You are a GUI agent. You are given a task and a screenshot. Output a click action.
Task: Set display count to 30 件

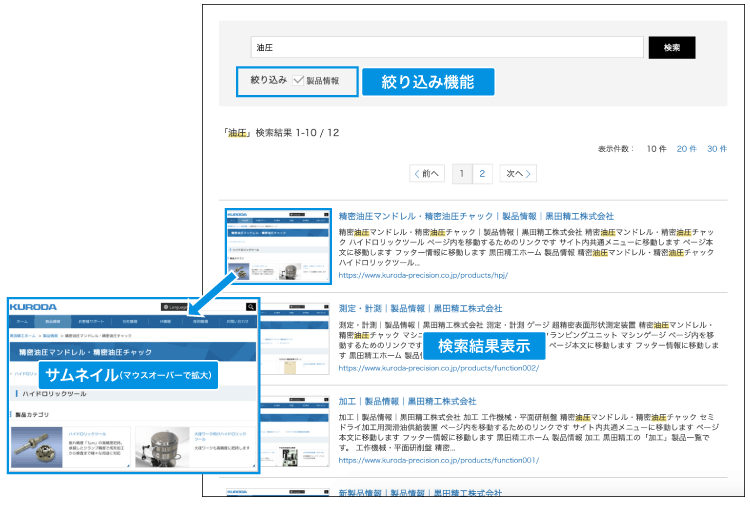tap(717, 149)
